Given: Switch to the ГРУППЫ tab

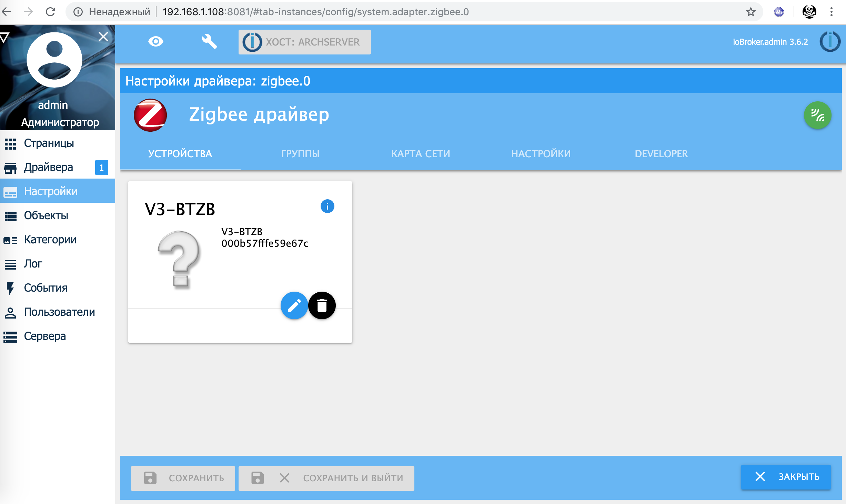Looking at the screenshot, I should point(300,154).
